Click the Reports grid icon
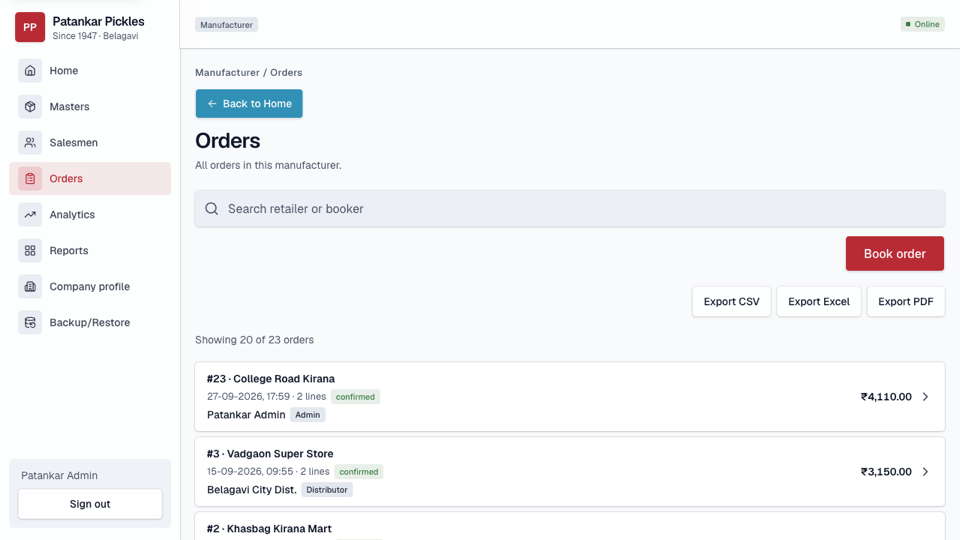This screenshot has height=540, width=960. coord(30,250)
